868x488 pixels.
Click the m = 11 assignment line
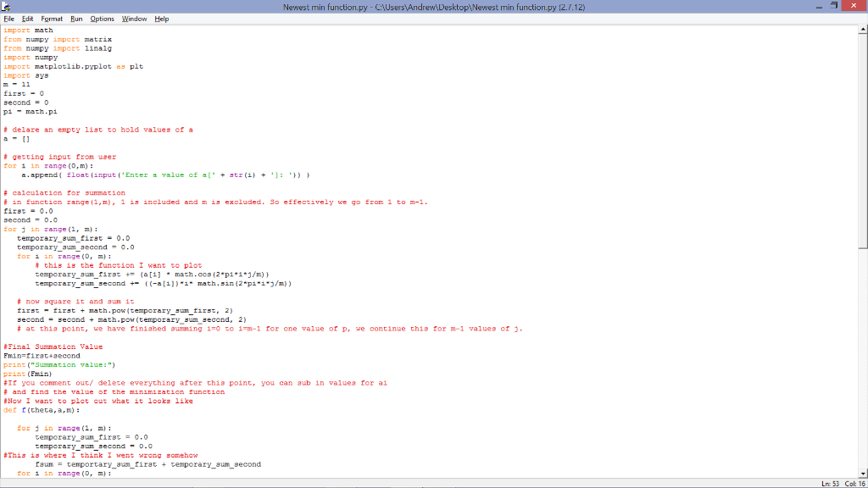17,84
